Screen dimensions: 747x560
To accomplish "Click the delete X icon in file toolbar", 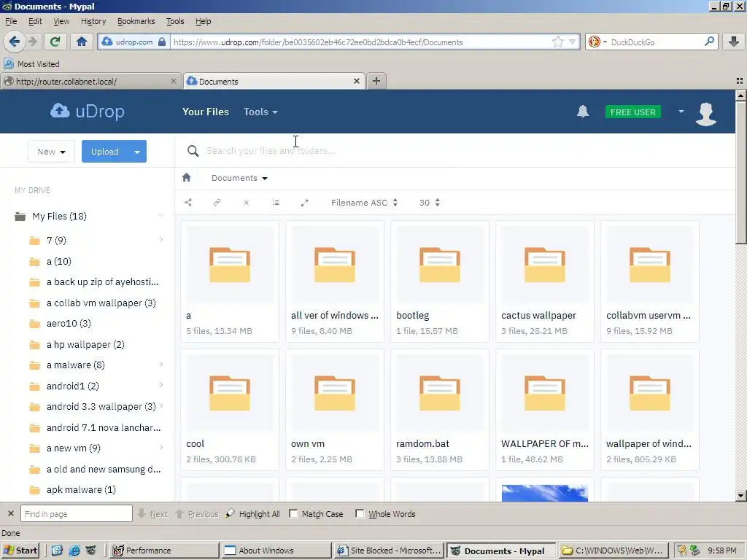I will coord(247,203).
